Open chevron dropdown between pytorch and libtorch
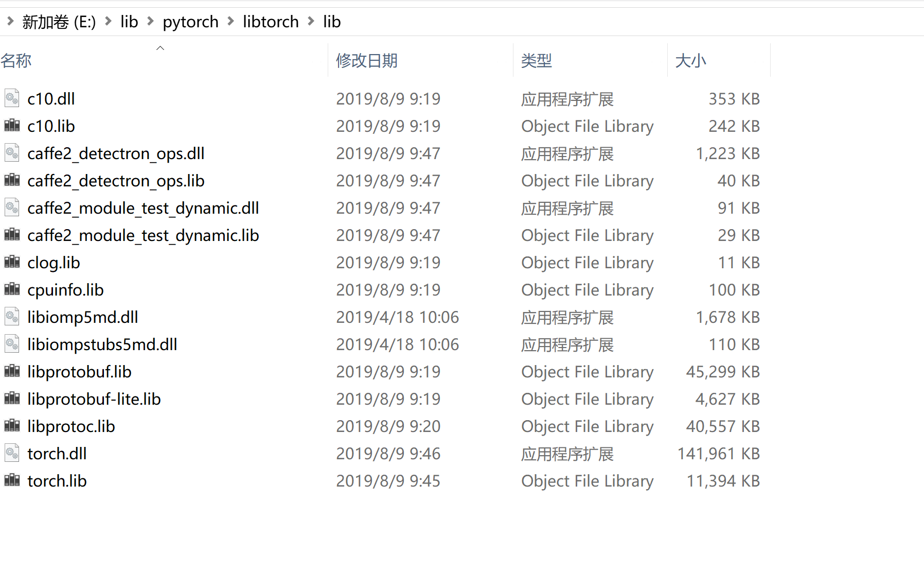Image resolution: width=924 pixels, height=588 pixels. 230,21
